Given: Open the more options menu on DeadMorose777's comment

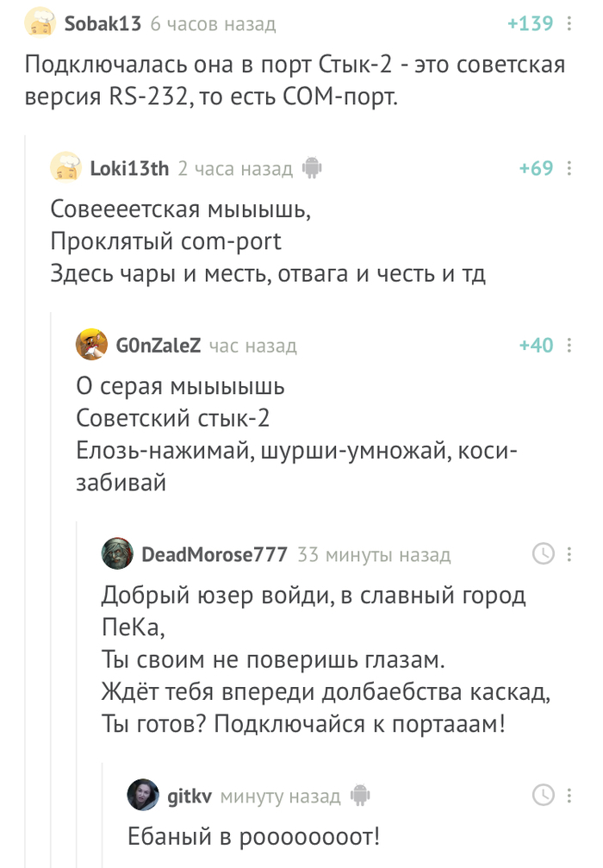Looking at the screenshot, I should (x=569, y=554).
